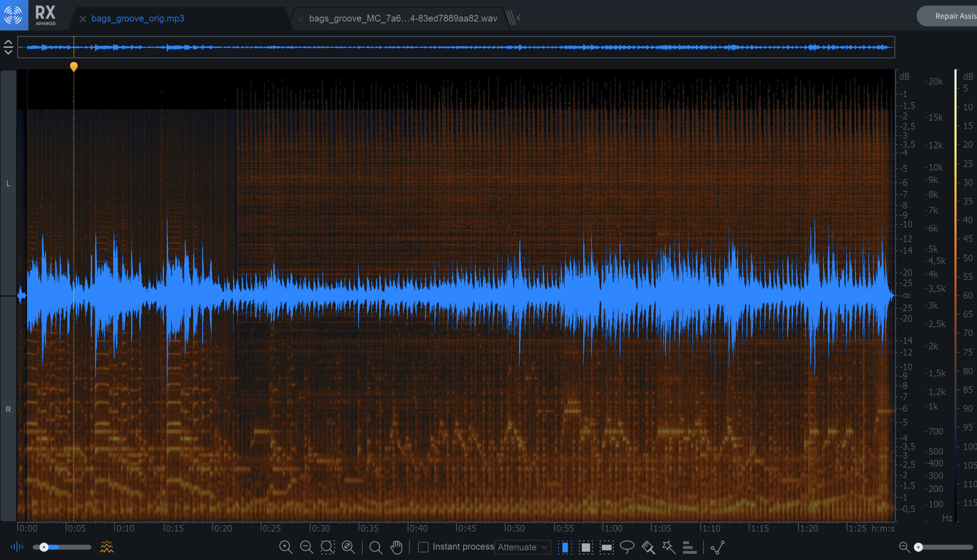
Task: Click the 100 Hz frequency scale label
Action: coord(936,504)
